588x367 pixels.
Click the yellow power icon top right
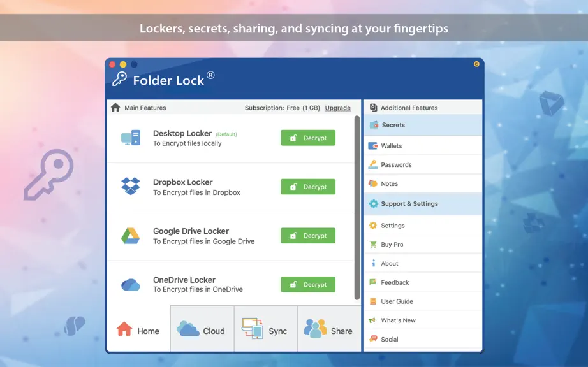point(476,64)
